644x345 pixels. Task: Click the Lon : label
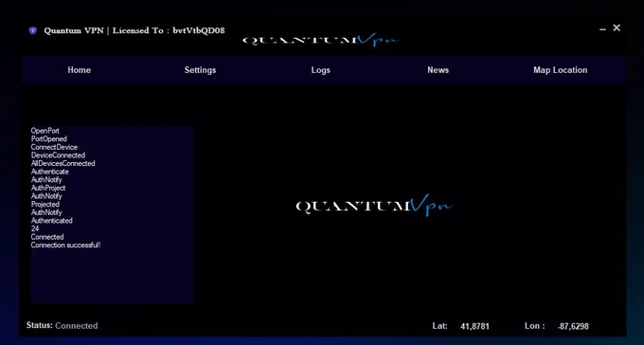[535, 326]
